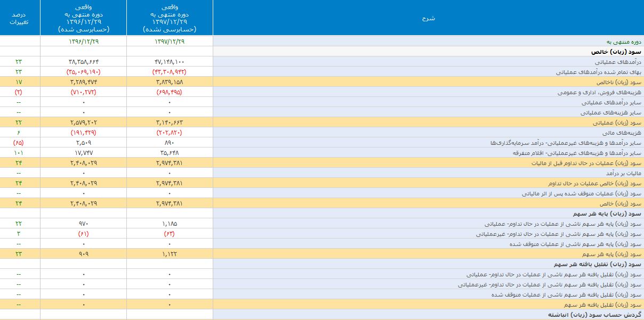Click the شرح column header
The width and height of the screenshot is (644, 320).
point(428,18)
